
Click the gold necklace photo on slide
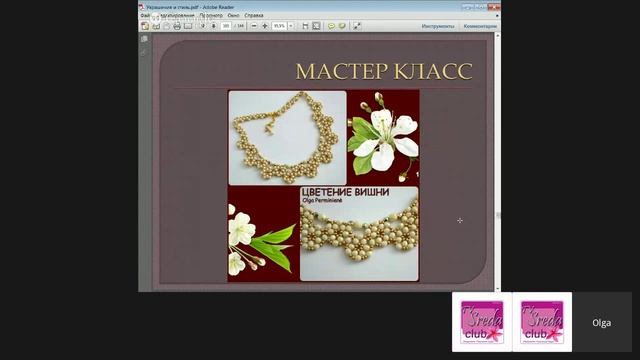tap(287, 138)
